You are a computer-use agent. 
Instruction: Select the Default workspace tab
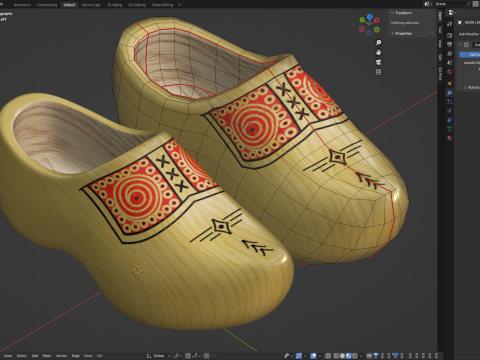click(x=69, y=5)
